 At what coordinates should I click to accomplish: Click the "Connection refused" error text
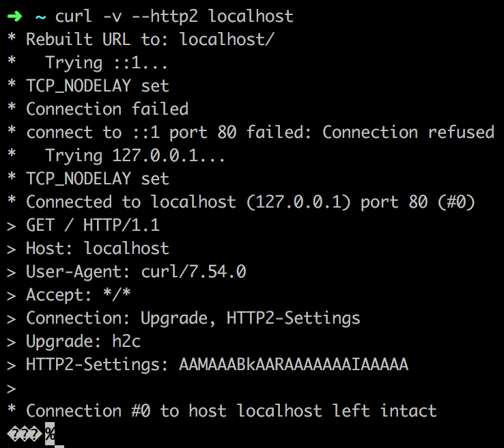tap(408, 132)
